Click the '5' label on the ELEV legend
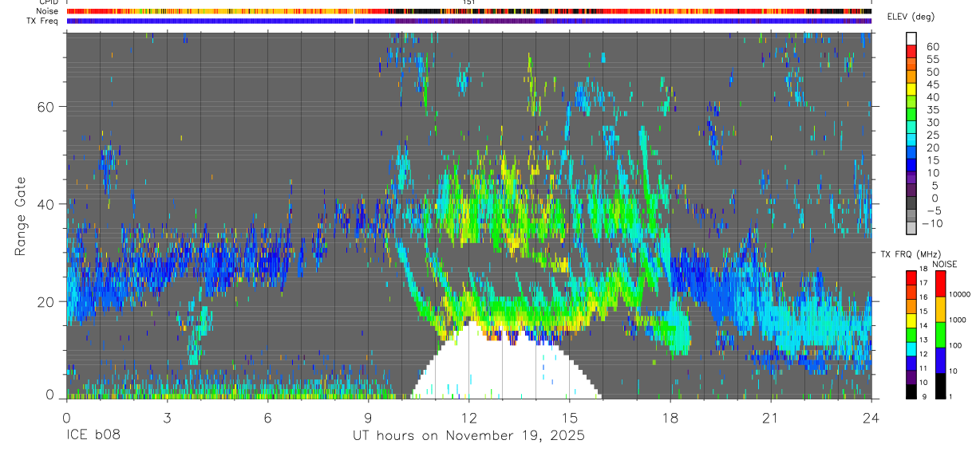 [x=935, y=185]
